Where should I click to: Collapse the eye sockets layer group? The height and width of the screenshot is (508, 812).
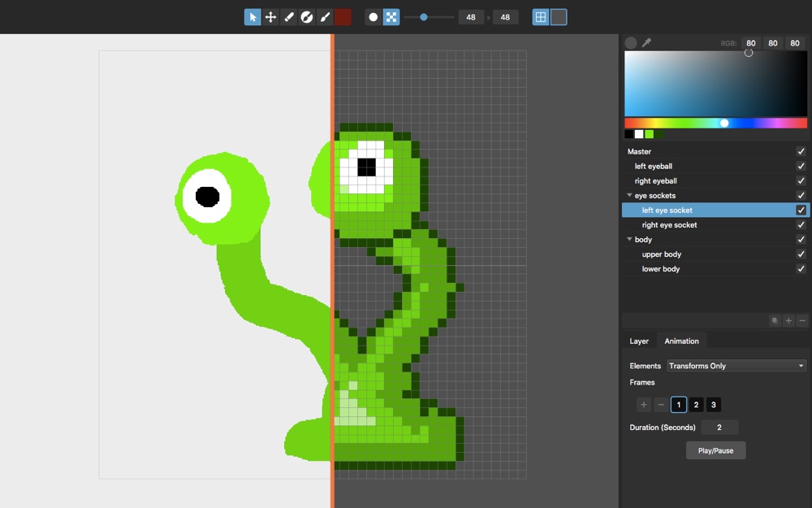click(630, 196)
